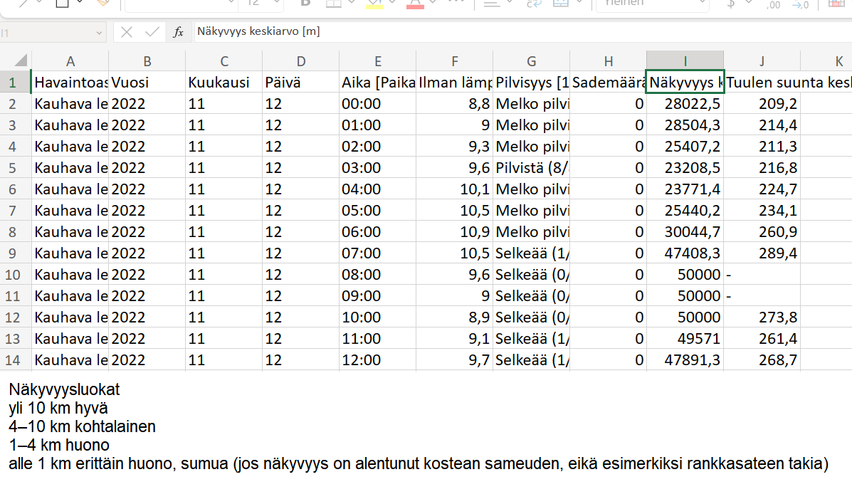Select column A header
Viewport: 852px width, 504px height.
pyautogui.click(x=70, y=61)
